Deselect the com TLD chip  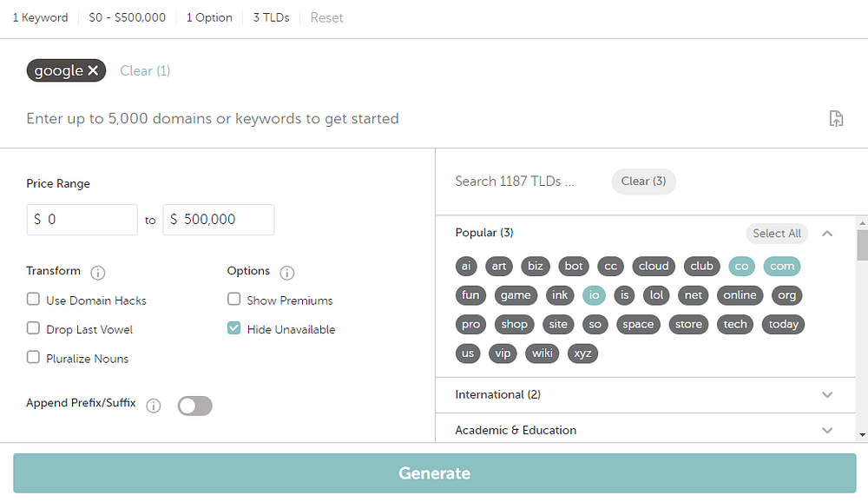(x=781, y=267)
